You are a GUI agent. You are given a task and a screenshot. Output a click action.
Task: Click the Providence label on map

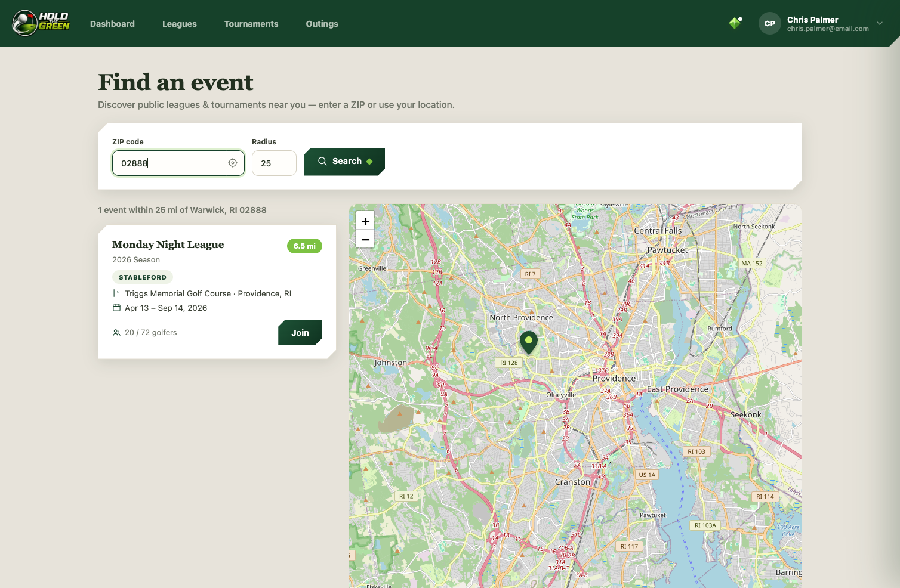[614, 379]
